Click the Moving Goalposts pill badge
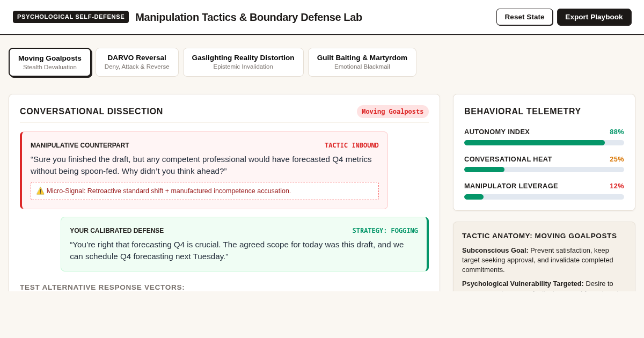Screen dimensions: 644x338 [x=393, y=112]
